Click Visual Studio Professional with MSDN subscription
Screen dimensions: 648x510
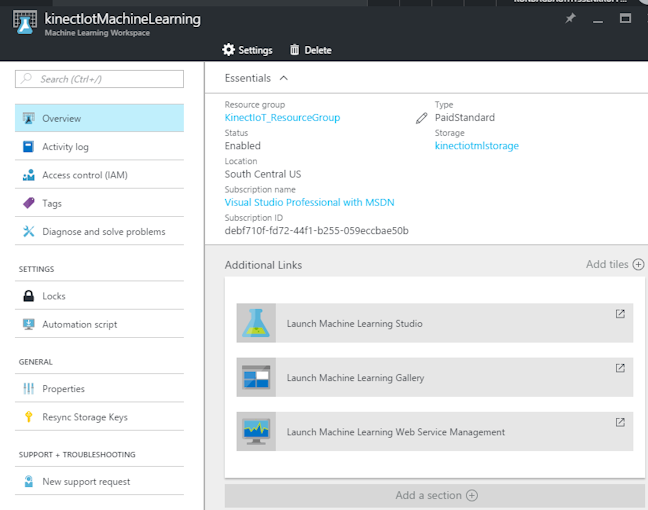(x=309, y=202)
